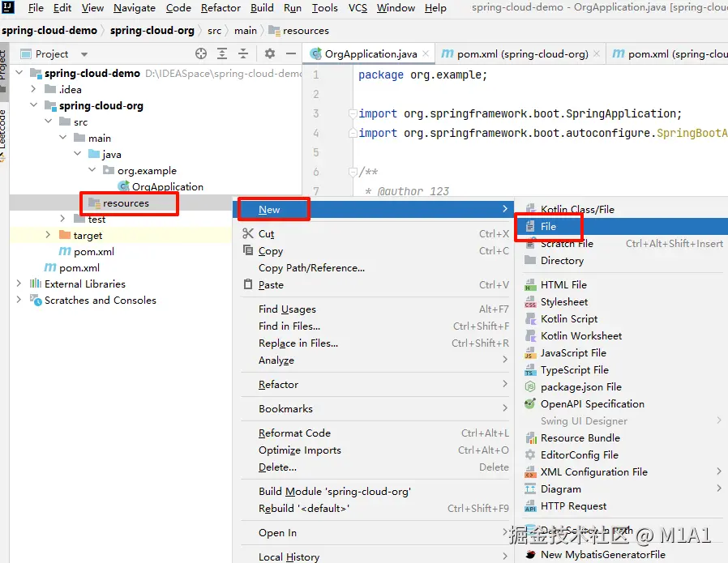Choose Kotlin Script in New submenu
The height and width of the screenshot is (563, 728).
pos(621,318)
